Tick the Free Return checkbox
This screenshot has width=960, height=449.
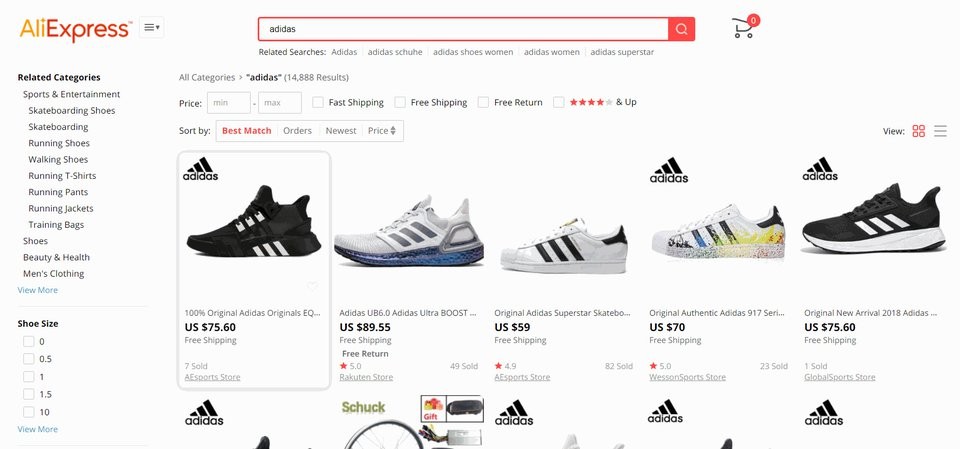point(483,102)
